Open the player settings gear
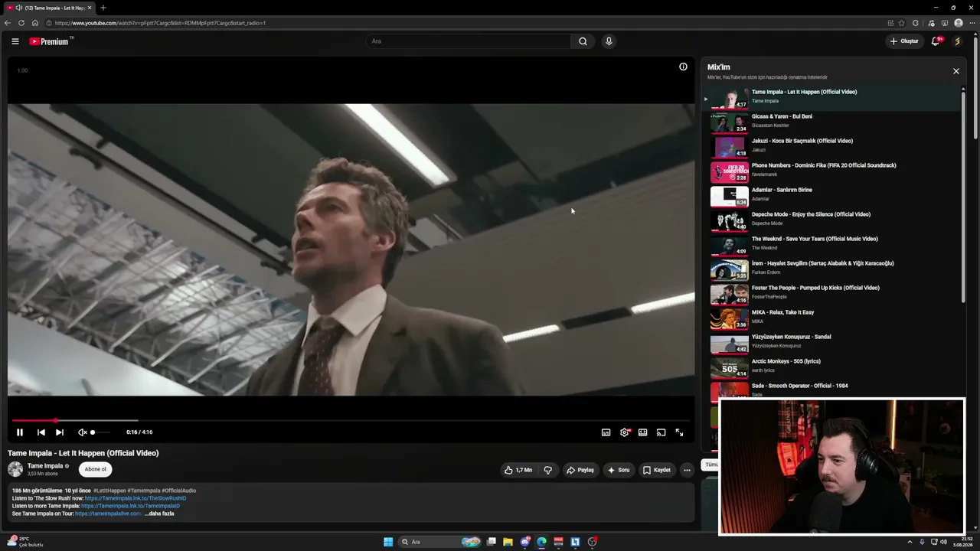 click(625, 432)
